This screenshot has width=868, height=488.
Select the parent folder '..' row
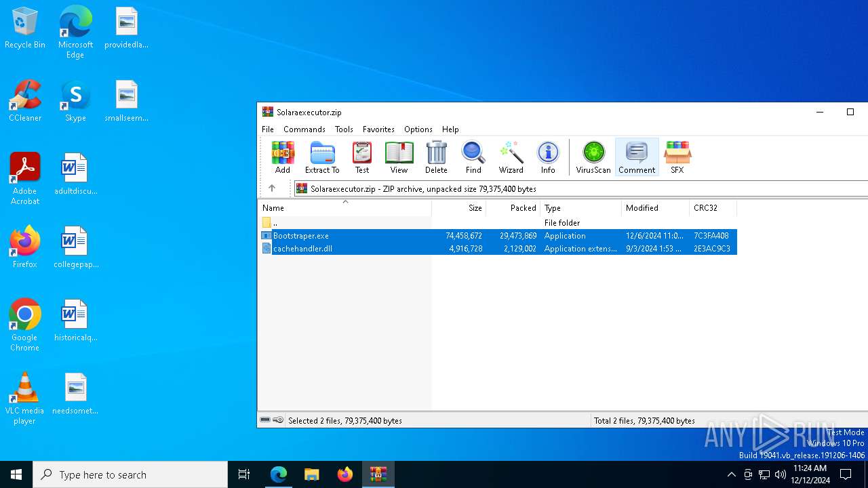[x=498, y=223]
